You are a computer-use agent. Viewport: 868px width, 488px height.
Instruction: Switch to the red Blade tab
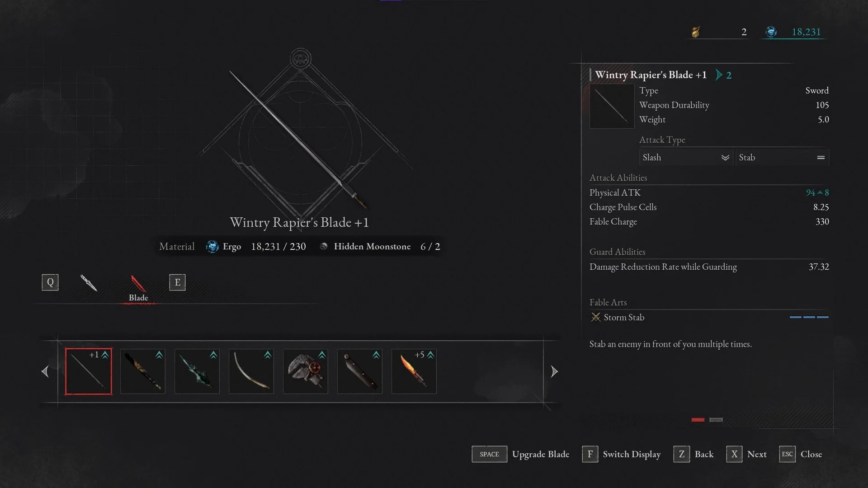(x=138, y=288)
